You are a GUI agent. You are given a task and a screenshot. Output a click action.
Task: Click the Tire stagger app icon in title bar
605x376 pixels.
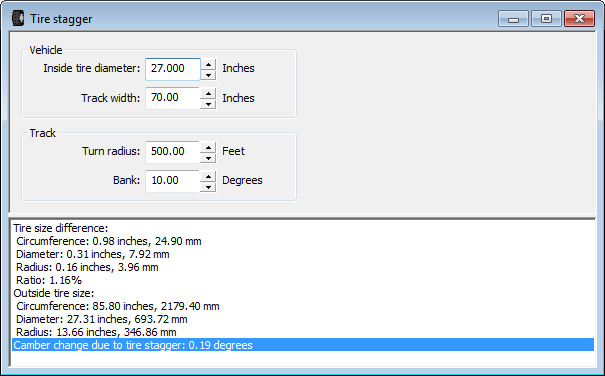[x=18, y=18]
